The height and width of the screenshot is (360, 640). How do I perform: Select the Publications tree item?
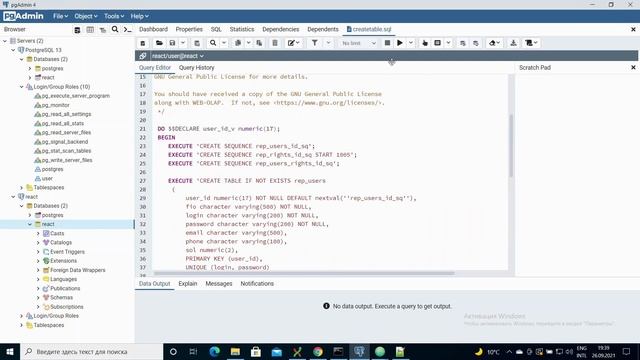65,289
